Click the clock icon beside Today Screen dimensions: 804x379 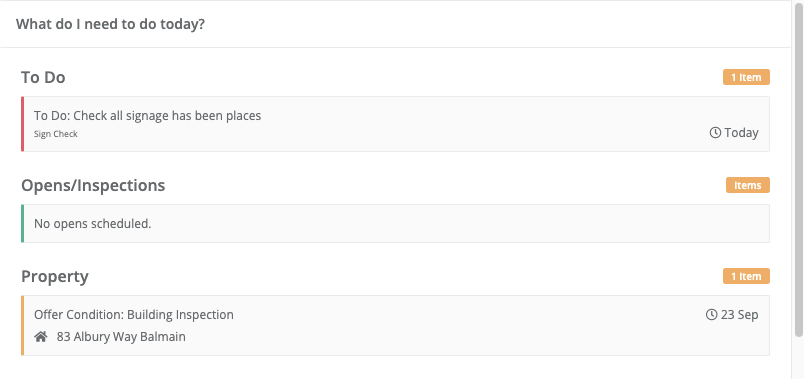click(x=715, y=133)
